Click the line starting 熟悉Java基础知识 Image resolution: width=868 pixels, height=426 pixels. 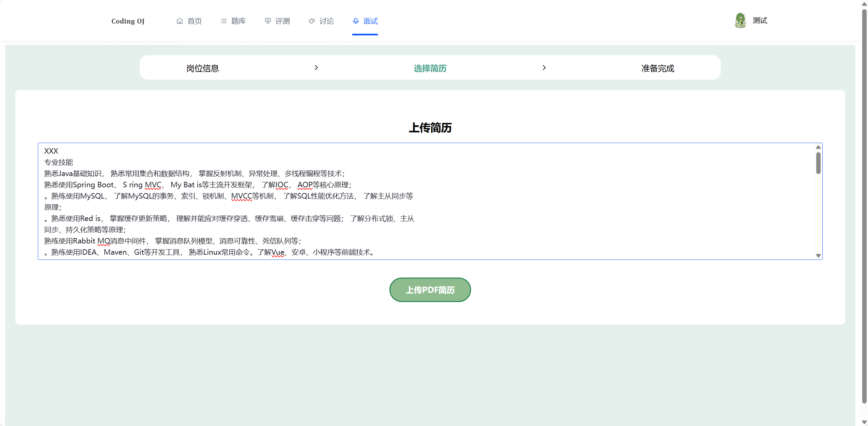(x=195, y=174)
